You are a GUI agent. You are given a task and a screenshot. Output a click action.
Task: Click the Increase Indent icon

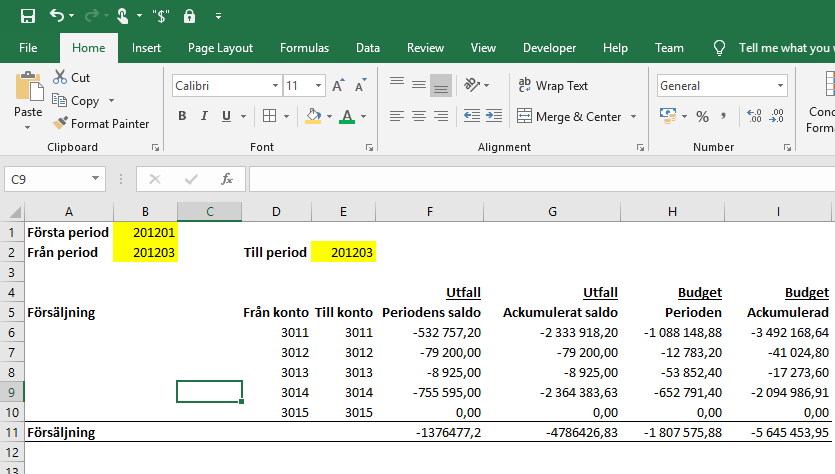tap(494, 116)
